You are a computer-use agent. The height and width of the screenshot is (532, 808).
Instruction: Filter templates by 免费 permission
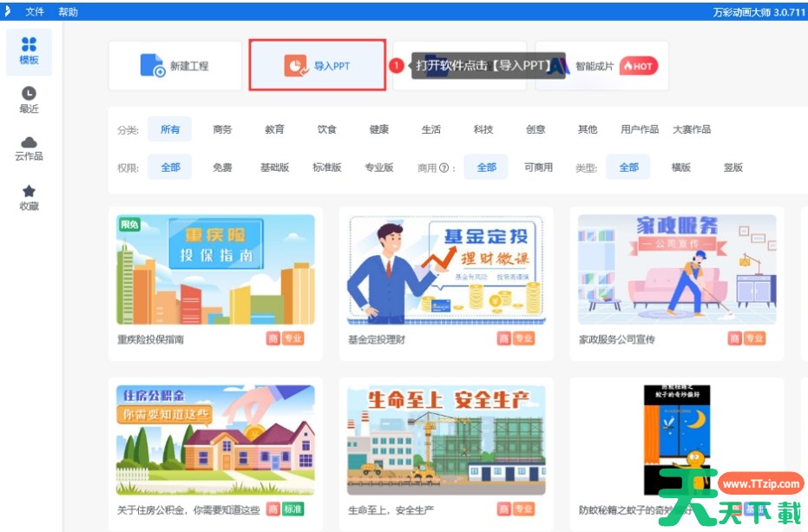[222, 167]
